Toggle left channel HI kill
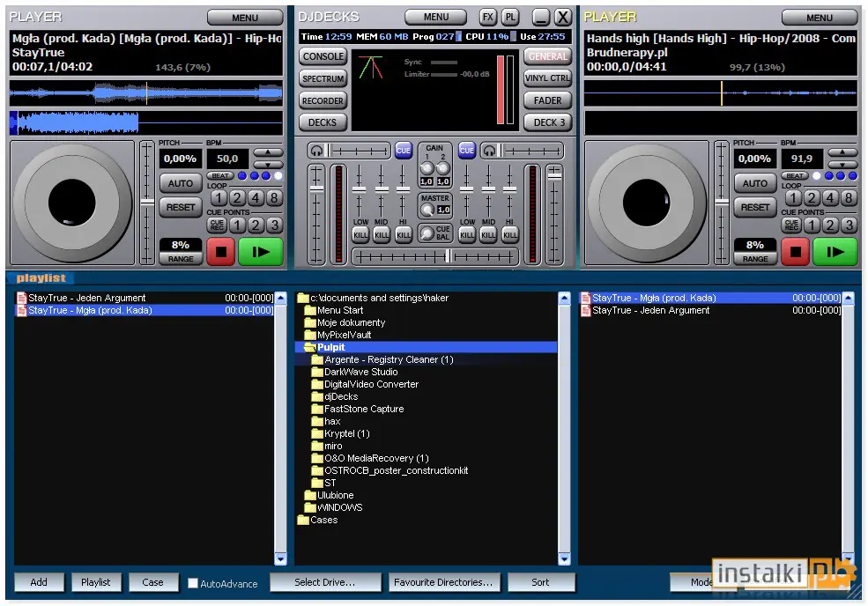 click(404, 235)
